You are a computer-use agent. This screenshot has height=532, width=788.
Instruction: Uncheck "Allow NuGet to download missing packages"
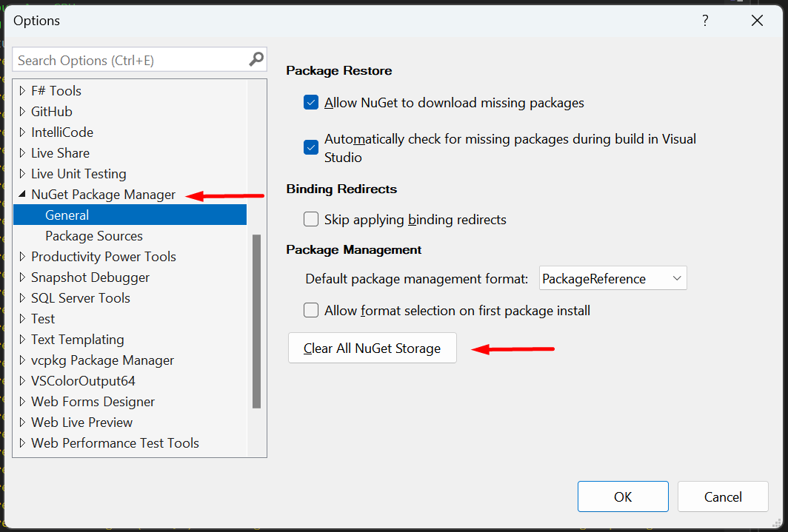click(x=310, y=102)
